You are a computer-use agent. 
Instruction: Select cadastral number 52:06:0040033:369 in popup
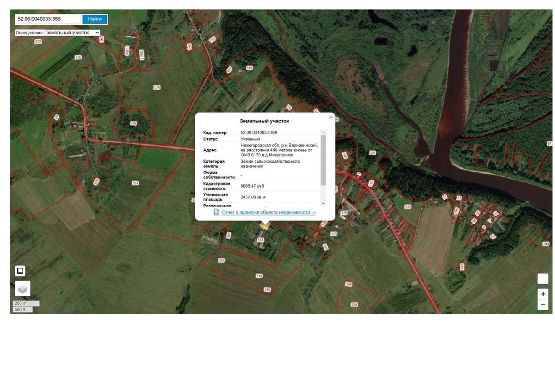coord(259,133)
